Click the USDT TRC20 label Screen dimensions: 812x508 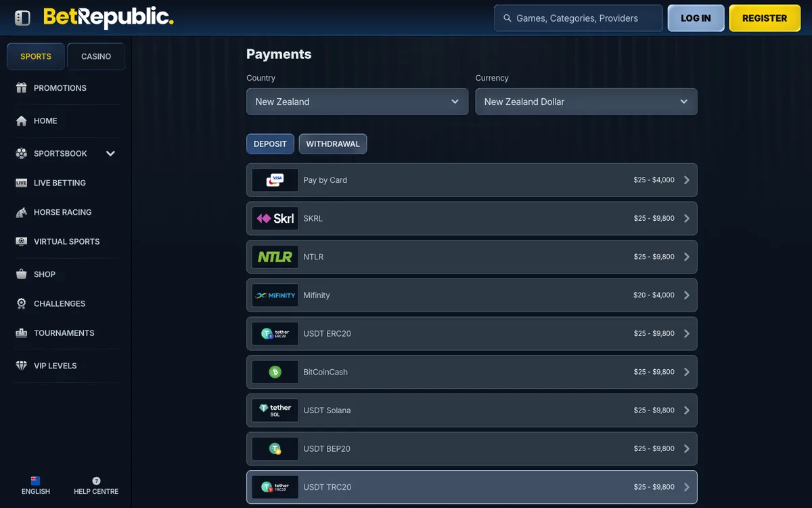tap(328, 487)
